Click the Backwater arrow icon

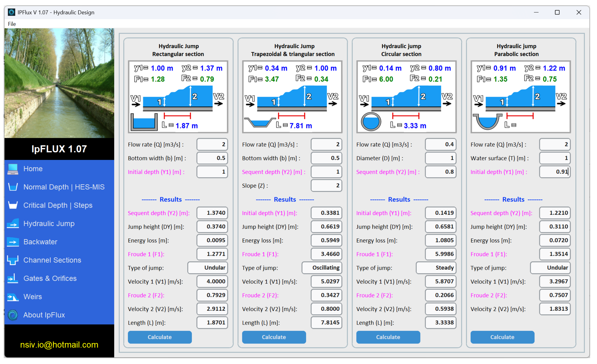pos(13,242)
